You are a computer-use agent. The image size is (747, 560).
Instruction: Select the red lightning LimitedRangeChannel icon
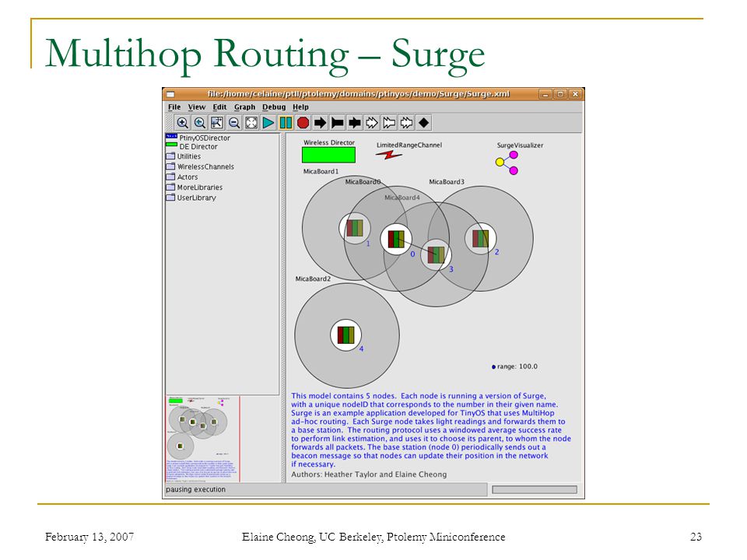click(389, 155)
